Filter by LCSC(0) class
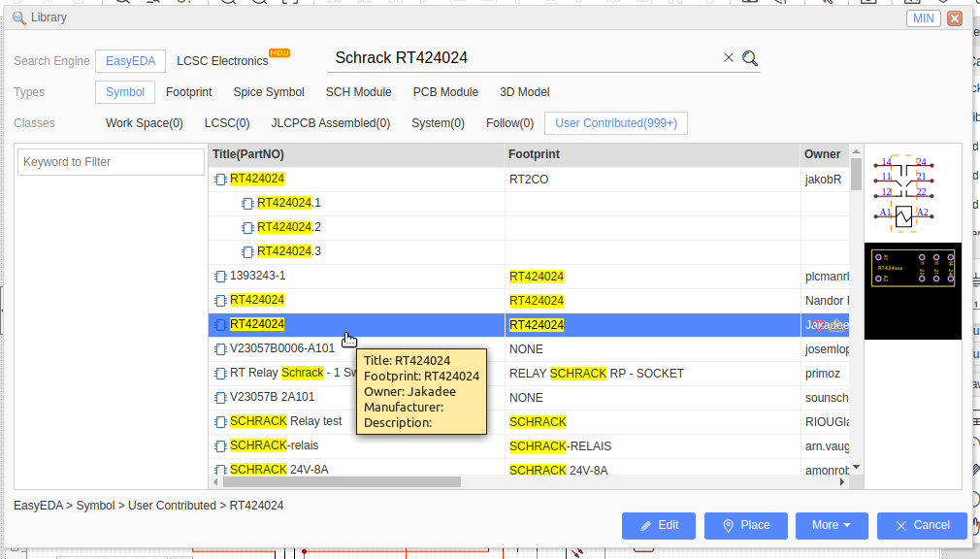Image resolution: width=980 pixels, height=559 pixels. (227, 123)
